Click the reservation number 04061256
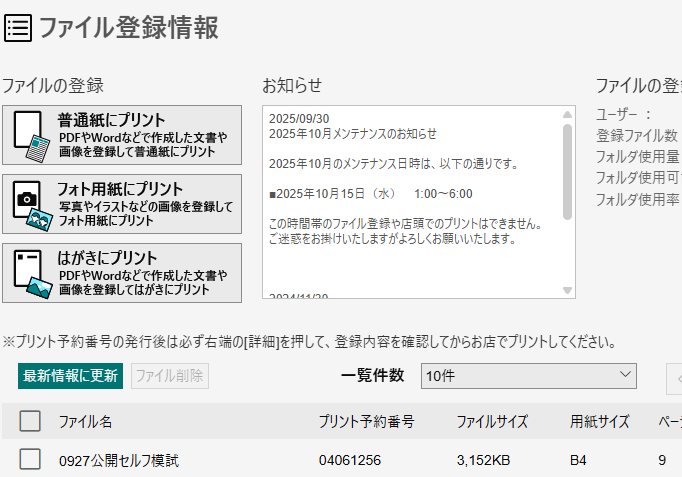Image resolution: width=682 pixels, height=477 pixels. point(350,461)
